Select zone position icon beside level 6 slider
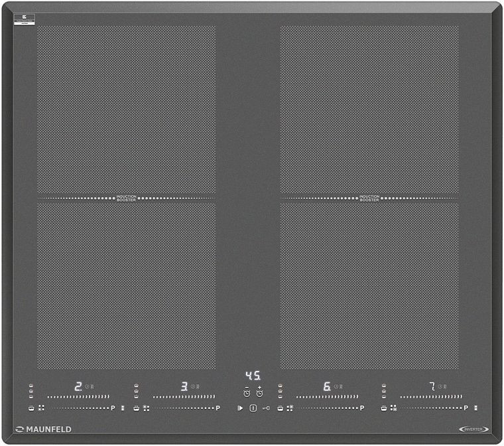 (290, 408)
